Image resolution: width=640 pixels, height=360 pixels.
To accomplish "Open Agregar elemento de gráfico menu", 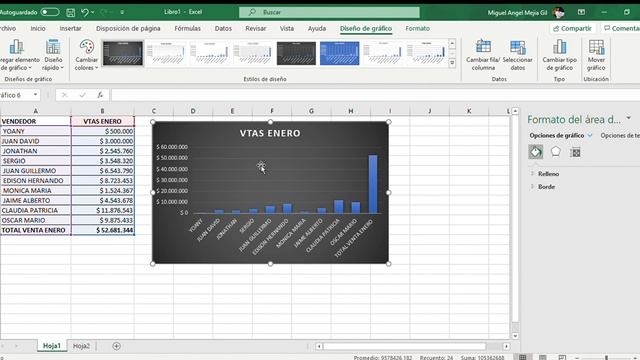I will tap(17, 55).
